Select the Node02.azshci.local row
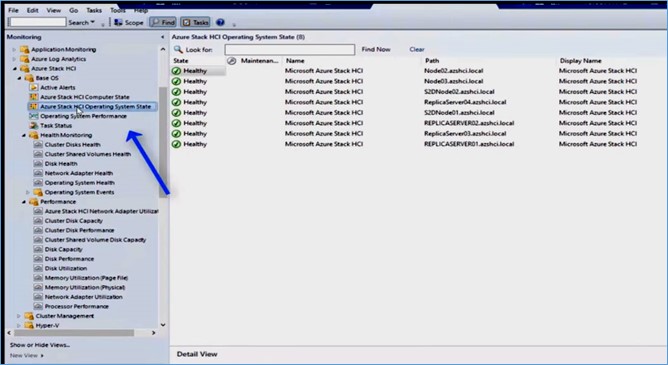Viewport: 668px width, 365px height. click(418, 71)
